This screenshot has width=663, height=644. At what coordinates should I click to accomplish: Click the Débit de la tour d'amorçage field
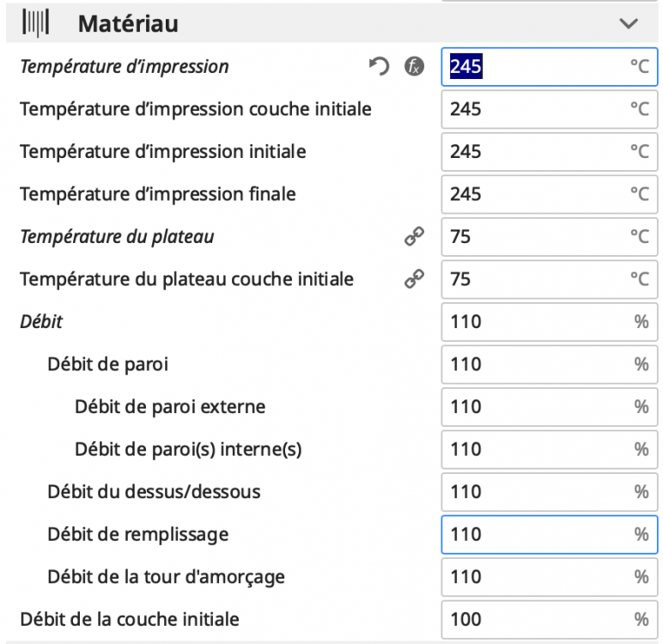coord(549,577)
